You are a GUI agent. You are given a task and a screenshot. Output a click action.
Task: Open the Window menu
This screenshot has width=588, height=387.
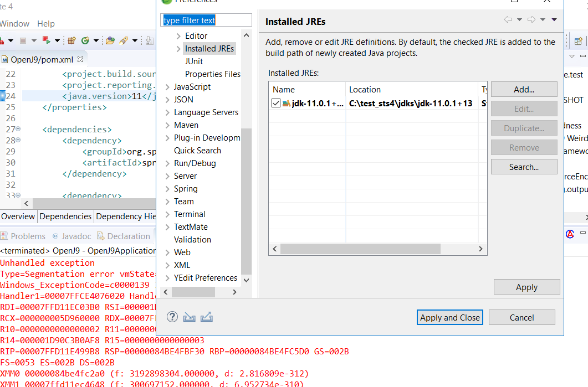tap(15, 24)
